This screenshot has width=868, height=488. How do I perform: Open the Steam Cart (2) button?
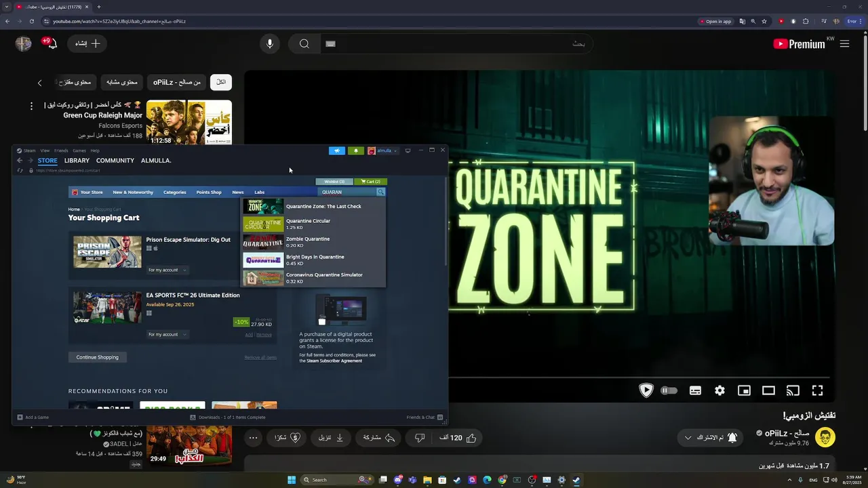click(371, 182)
